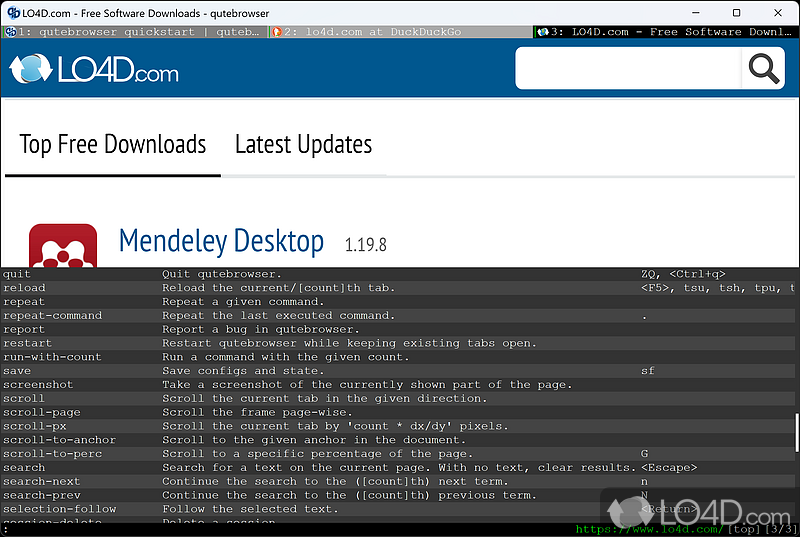The width and height of the screenshot is (800, 537).
Task: Choose the repeat-command completion
Action: tap(398, 316)
